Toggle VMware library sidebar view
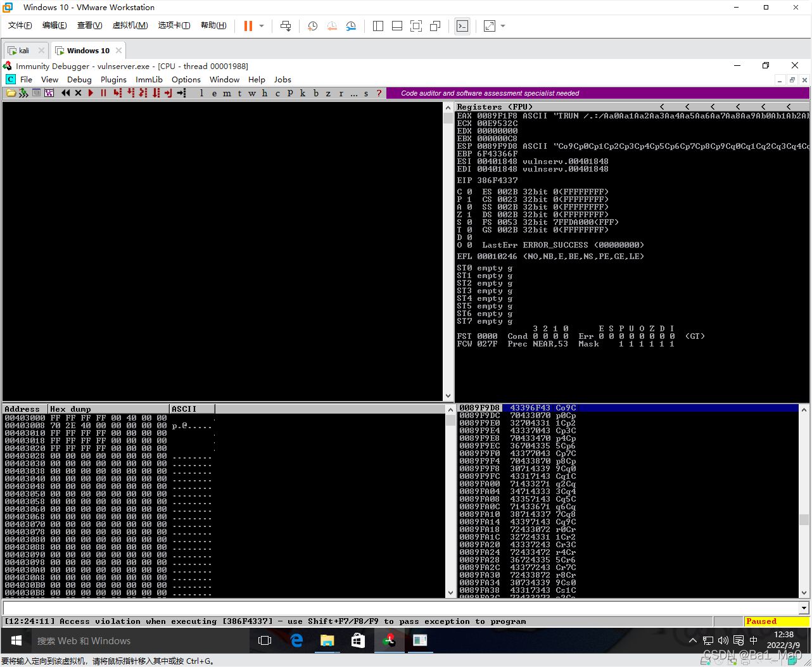This screenshot has height=667, width=812. tap(378, 26)
